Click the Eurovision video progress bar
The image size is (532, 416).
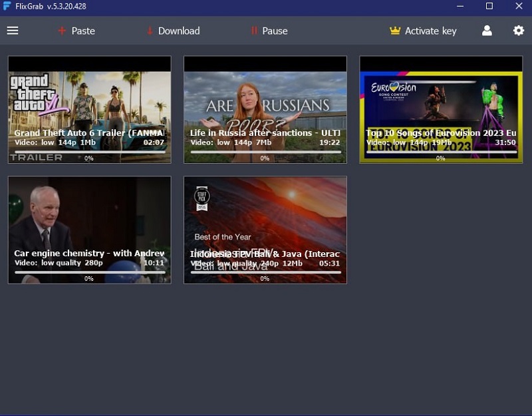(x=442, y=152)
